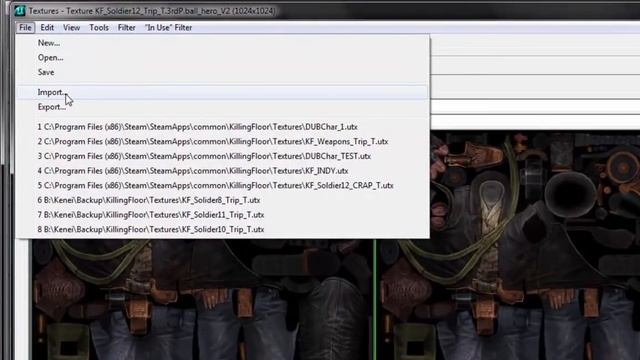Choose New... from File menu

(222, 43)
